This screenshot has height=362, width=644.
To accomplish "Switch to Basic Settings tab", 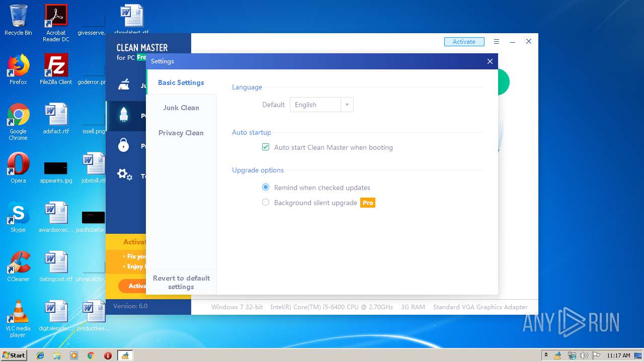I will pos(181,82).
